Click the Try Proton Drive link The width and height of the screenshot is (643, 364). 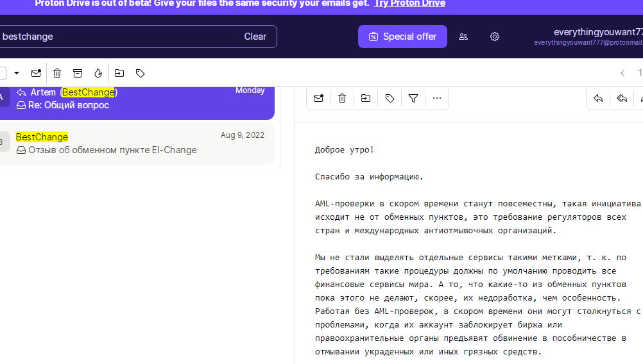click(x=409, y=4)
